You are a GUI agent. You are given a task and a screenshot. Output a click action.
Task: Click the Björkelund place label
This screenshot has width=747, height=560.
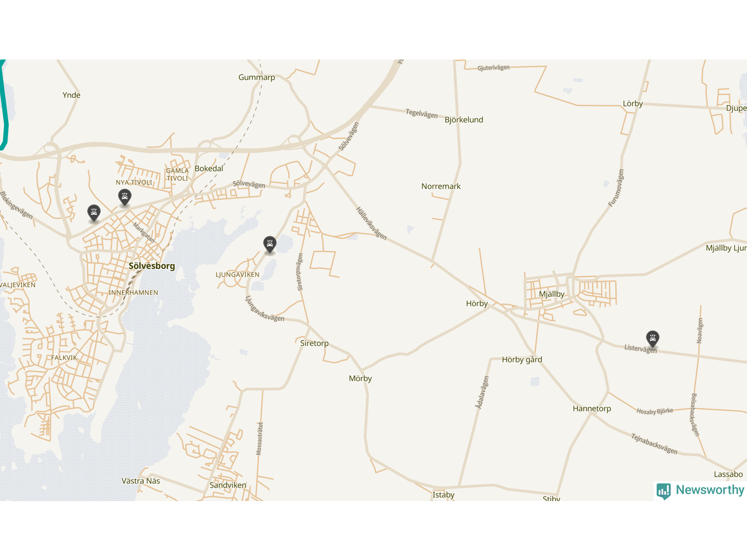(464, 120)
